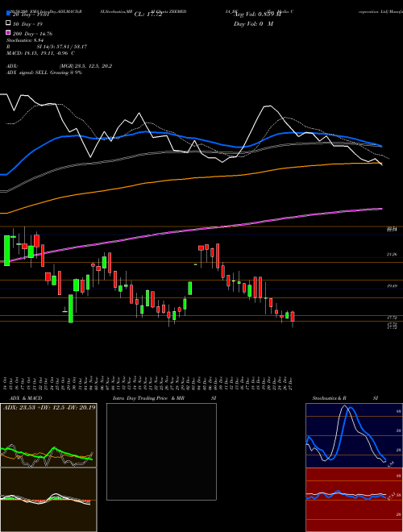Open the blue-background Stochastics mini chart
The width and height of the screenshot is (403, 532).
(x=354, y=435)
